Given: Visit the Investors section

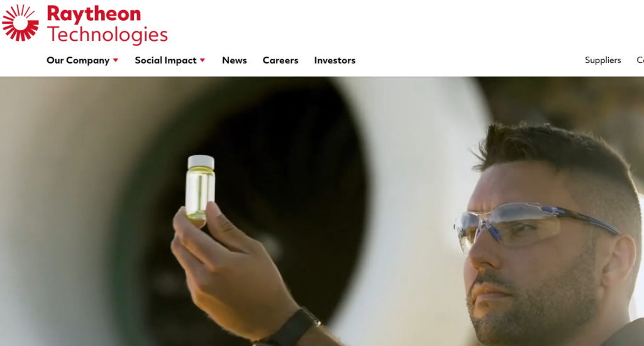Looking at the screenshot, I should pos(335,60).
